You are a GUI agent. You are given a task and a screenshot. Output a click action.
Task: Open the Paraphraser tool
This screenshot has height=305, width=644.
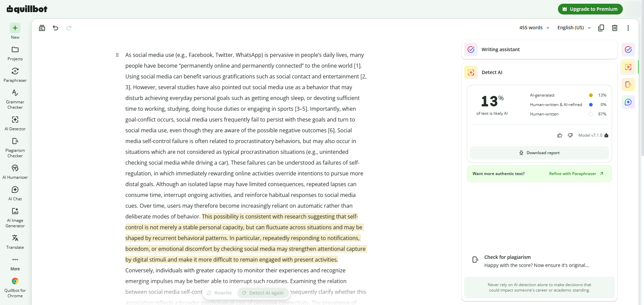15,75
